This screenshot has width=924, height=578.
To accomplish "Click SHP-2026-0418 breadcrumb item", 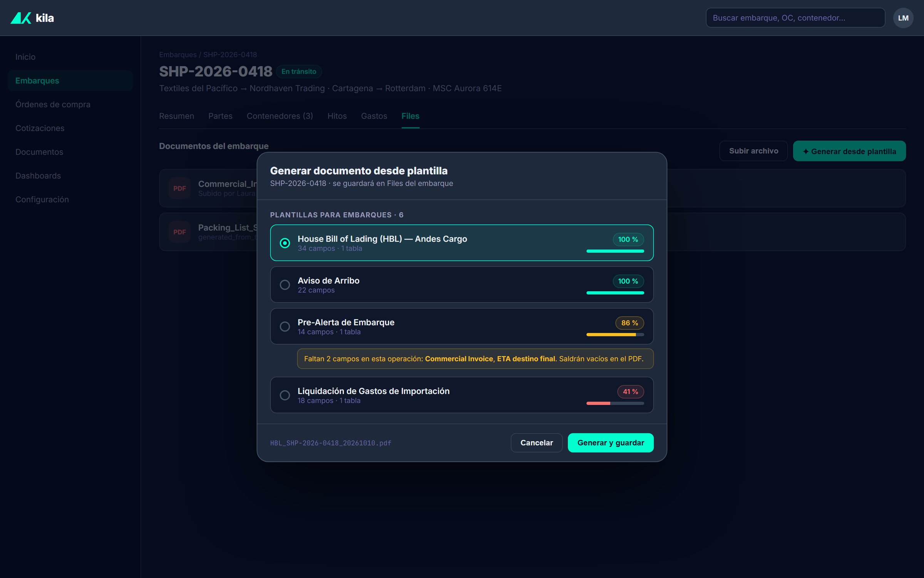I will coord(230,55).
